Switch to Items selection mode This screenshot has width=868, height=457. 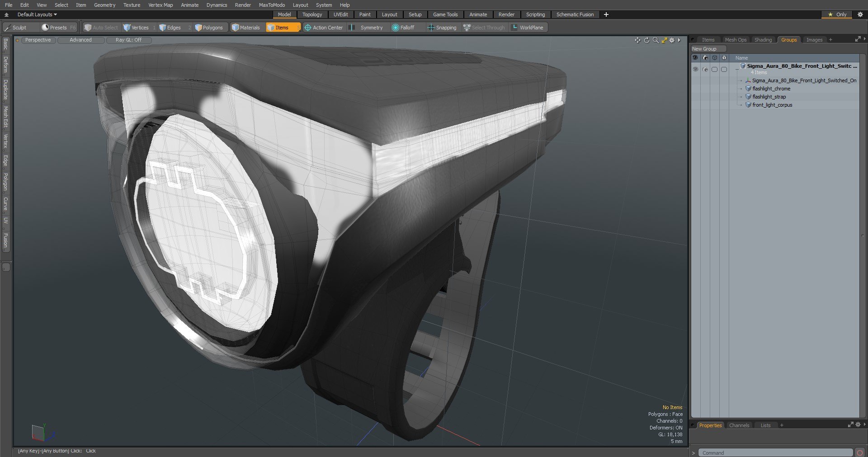pos(283,28)
